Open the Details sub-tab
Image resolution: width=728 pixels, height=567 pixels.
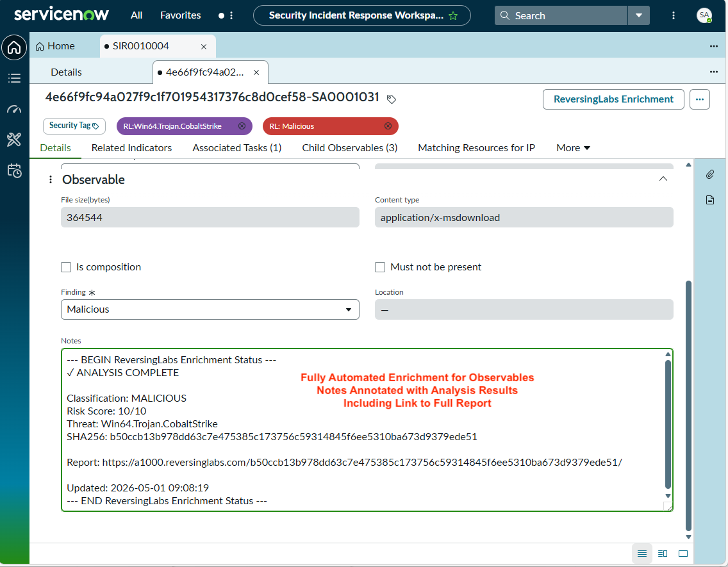coord(66,72)
